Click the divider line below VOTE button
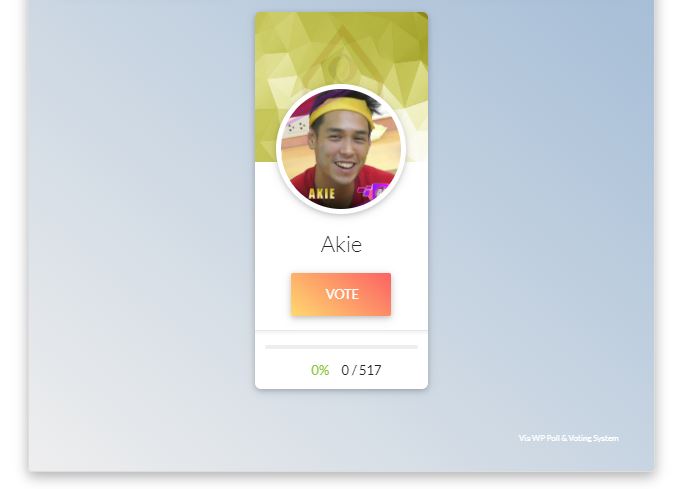Viewport: 682px width, 489px height. click(x=341, y=331)
